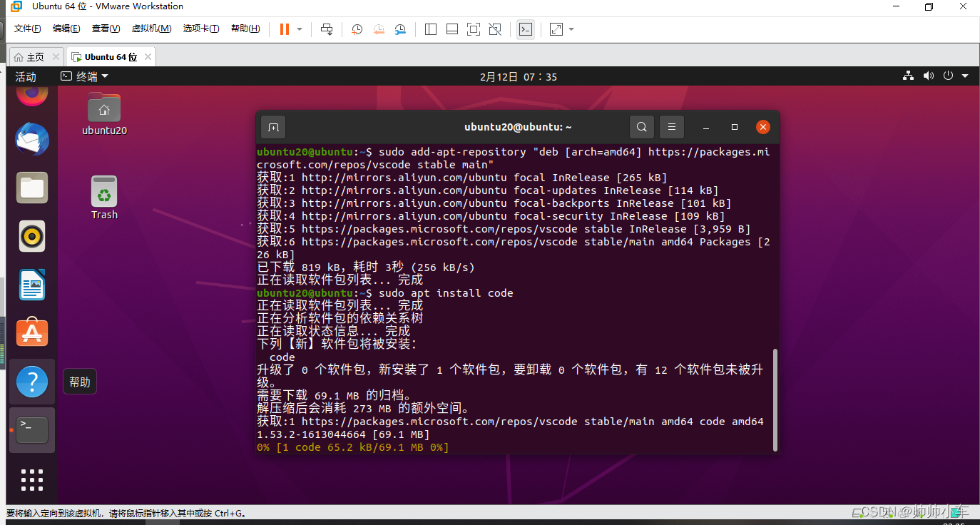Viewport: 980px width, 525px height.
Task: Close the terminal with the orange X
Action: click(x=763, y=127)
